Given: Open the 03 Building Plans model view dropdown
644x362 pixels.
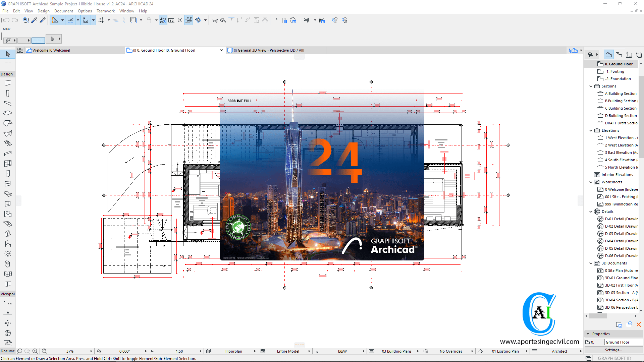Looking at the screenshot, I should (x=418, y=351).
